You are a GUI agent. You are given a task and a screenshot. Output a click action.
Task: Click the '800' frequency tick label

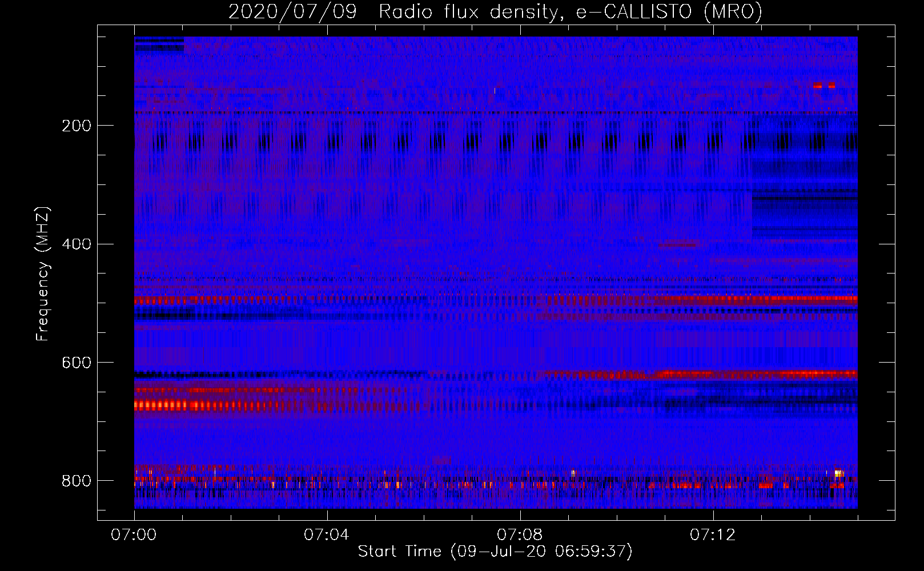coord(76,481)
